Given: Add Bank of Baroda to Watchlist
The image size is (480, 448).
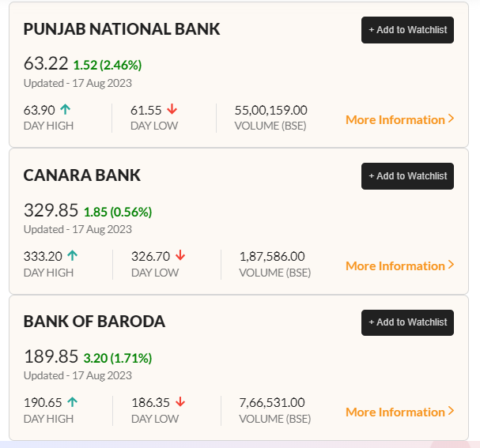Looking at the screenshot, I should tap(407, 322).
